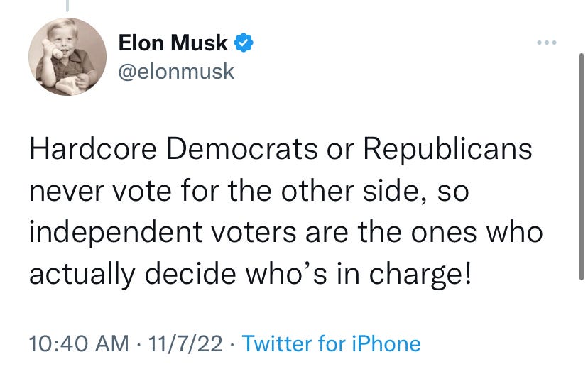Open the Twitter for iPhone source link

pos(331,344)
